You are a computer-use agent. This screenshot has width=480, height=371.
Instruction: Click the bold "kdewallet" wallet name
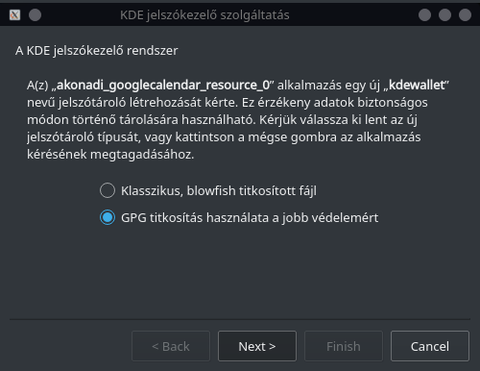[417, 85]
